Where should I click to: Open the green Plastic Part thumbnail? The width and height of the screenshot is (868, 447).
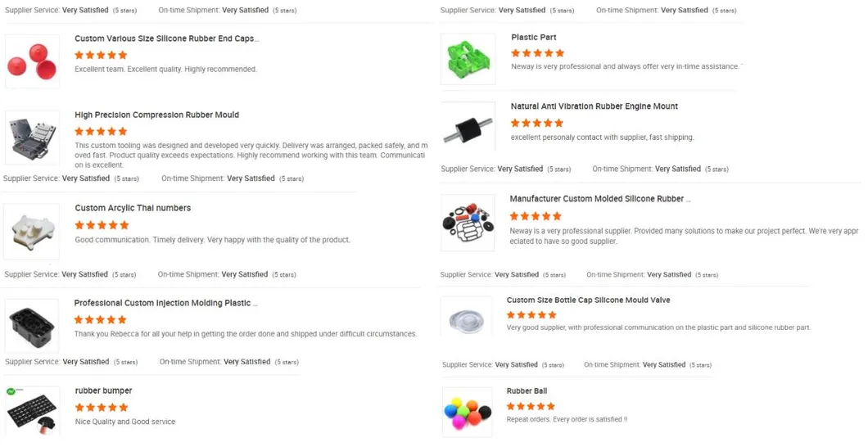coord(468,59)
